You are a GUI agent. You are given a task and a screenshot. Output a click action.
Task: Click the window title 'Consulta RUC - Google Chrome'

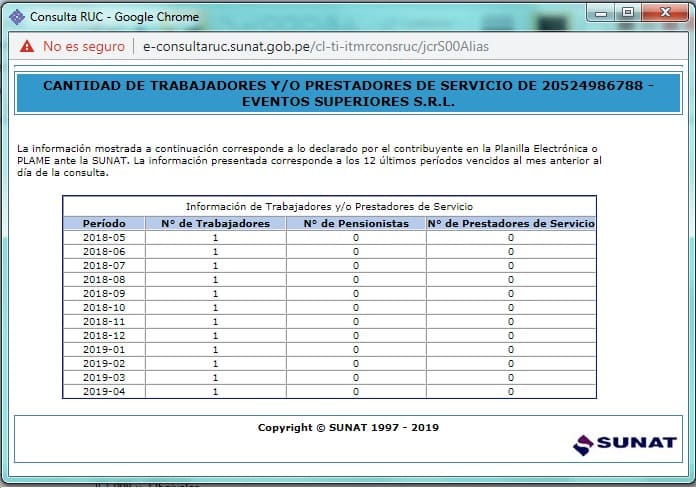point(115,17)
